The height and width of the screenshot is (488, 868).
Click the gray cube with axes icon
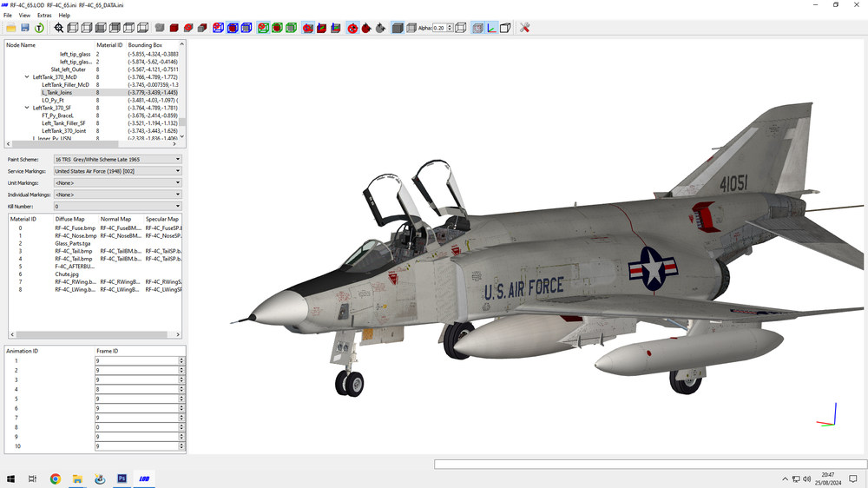pyautogui.click(x=335, y=28)
